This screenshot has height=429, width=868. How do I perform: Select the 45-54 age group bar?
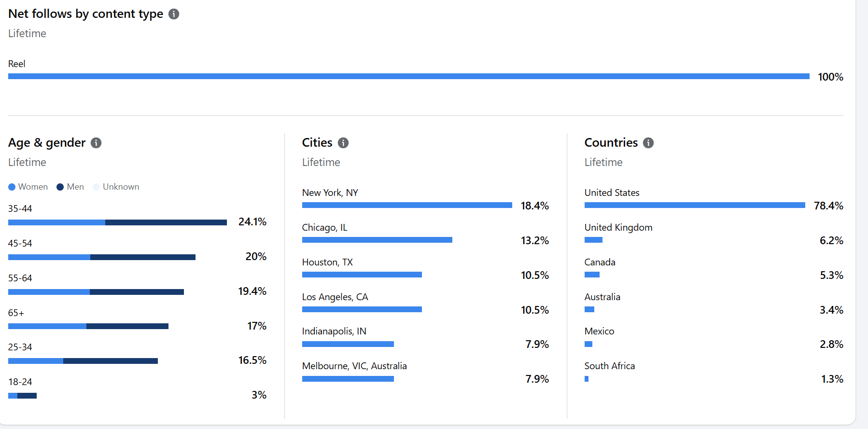coord(102,257)
